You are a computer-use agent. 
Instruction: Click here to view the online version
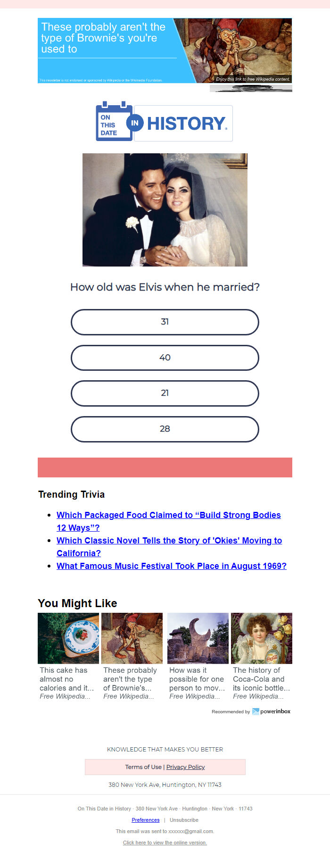pos(165,843)
